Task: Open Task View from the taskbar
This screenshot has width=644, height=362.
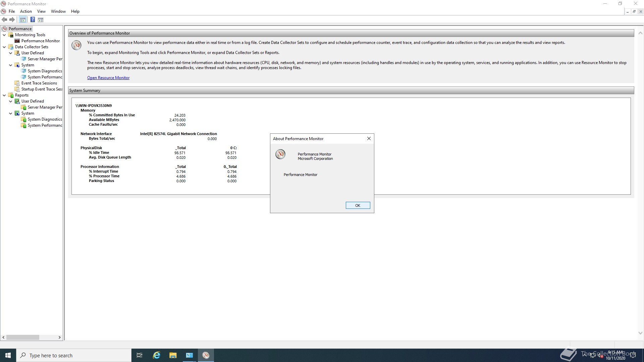Action: click(140, 355)
